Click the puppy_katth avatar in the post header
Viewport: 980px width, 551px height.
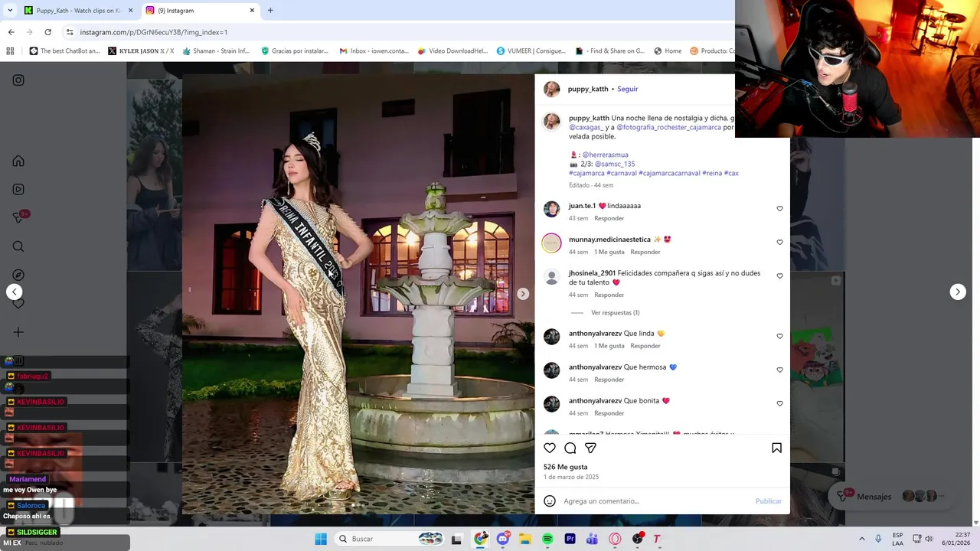[552, 89]
